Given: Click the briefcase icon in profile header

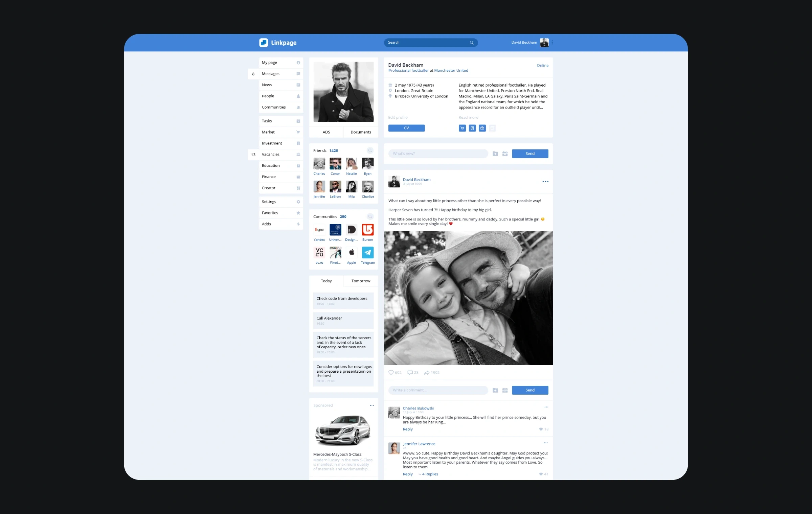Looking at the screenshot, I should click(x=482, y=128).
